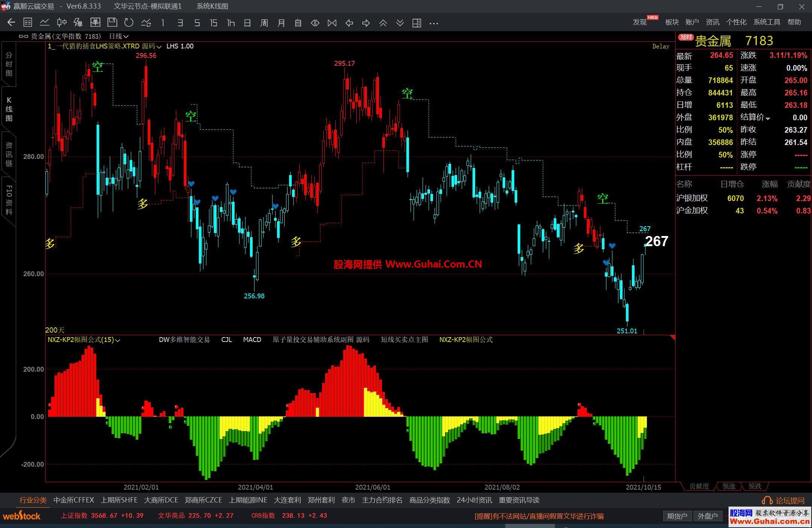Toggle the side panel layout icon

(417, 23)
